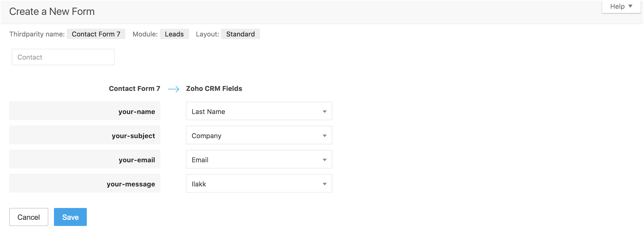This screenshot has width=644, height=237.
Task: Click the arrow beside Company
Action: pyautogui.click(x=324, y=136)
